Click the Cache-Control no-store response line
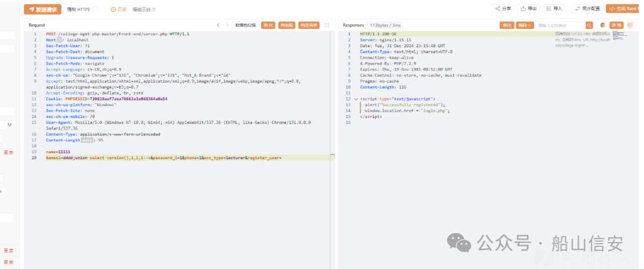The width and height of the screenshot is (644, 269). (x=421, y=75)
